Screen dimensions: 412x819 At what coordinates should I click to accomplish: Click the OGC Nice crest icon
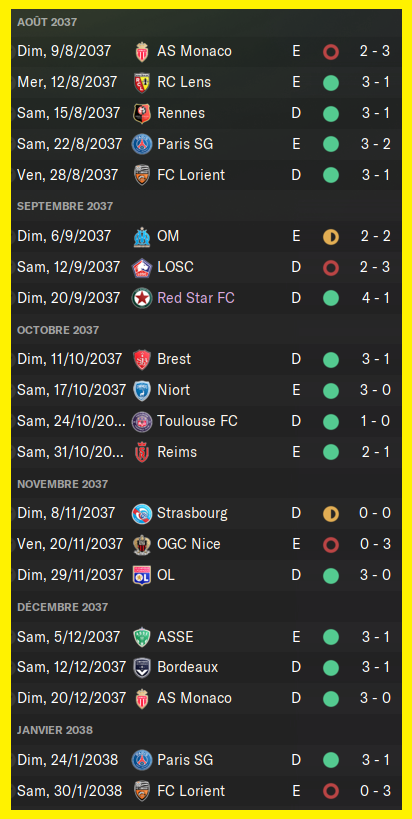coord(142,544)
